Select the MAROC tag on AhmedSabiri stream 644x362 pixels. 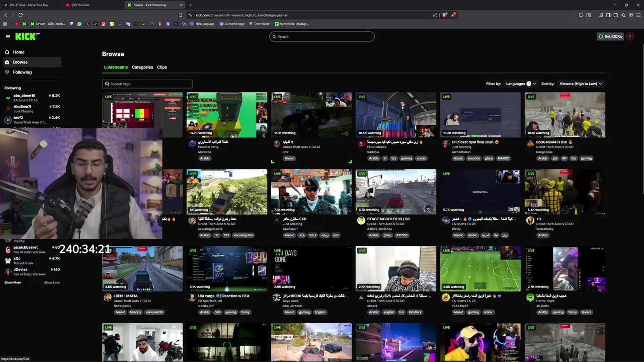(x=503, y=158)
